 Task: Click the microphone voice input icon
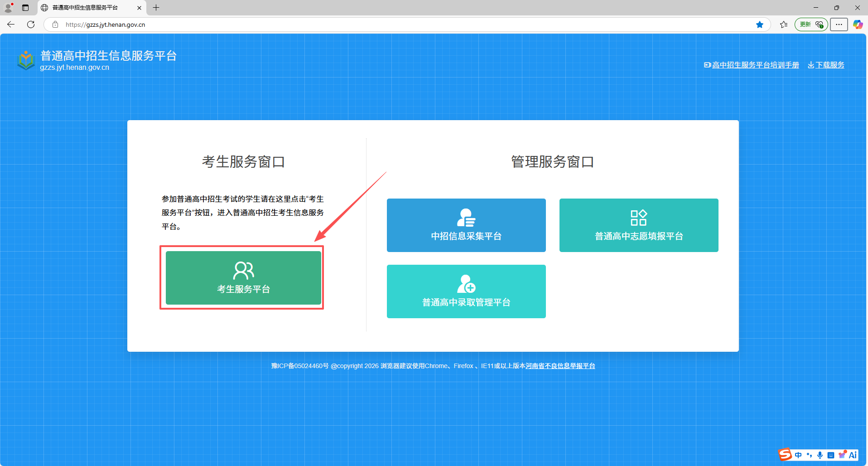(x=820, y=455)
